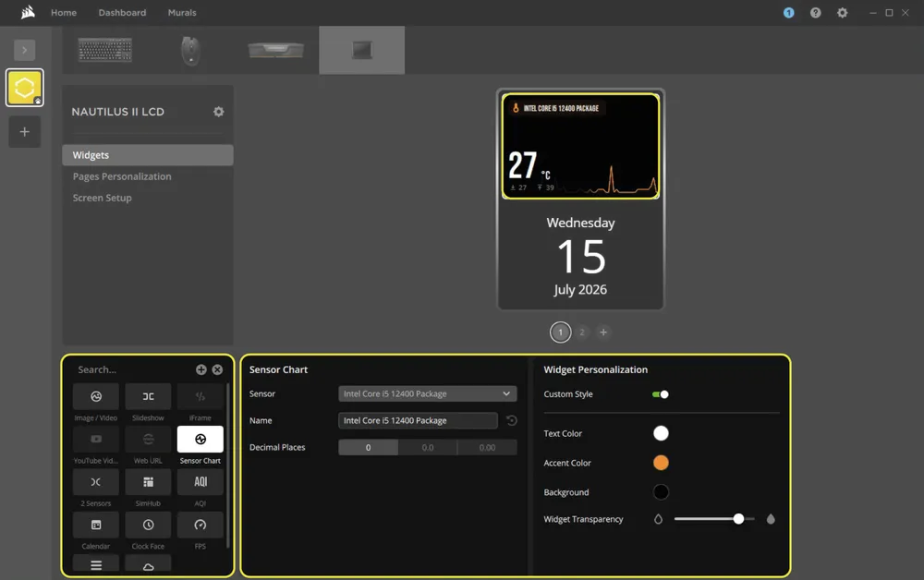924x580 pixels.
Task: Select the calendar date widget preview
Action: (x=580, y=255)
